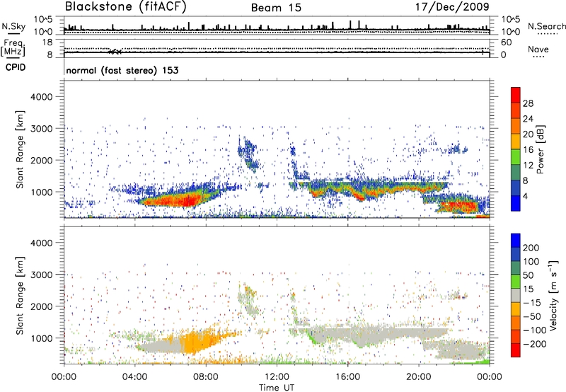This screenshot has width=566, height=392.
Task: Click the '08:00' time axis label
Action: 206,377
